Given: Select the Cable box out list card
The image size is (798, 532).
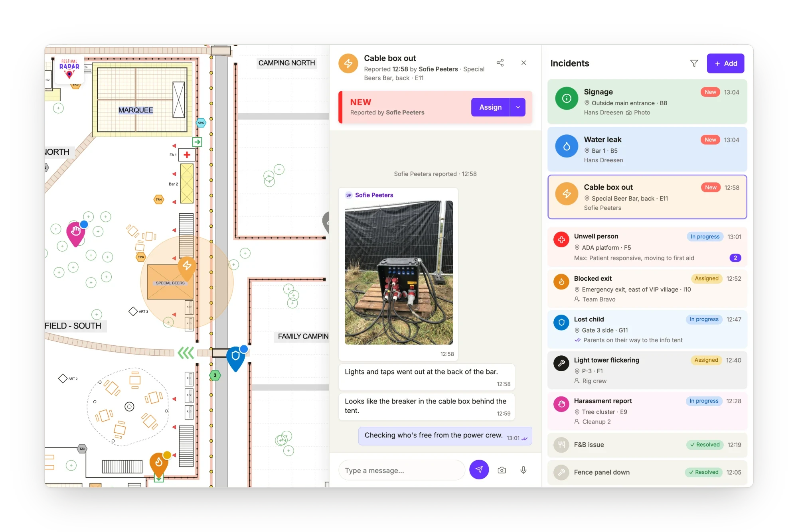Looking at the screenshot, I should click(x=647, y=197).
